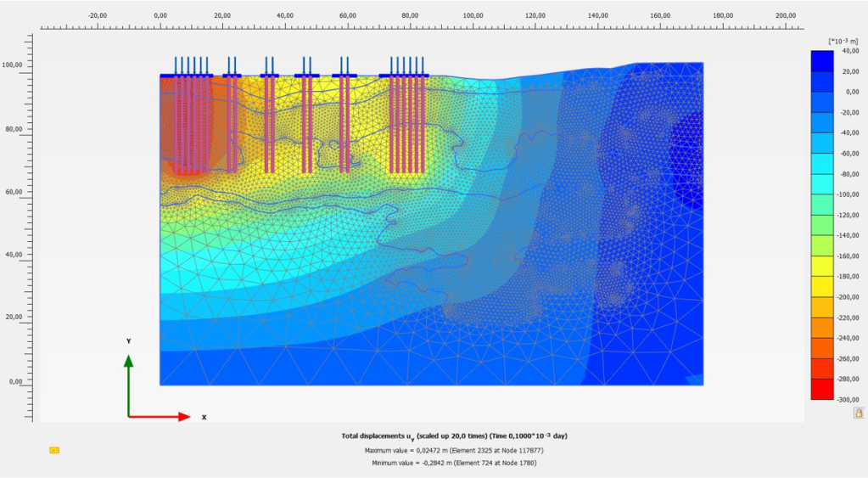
Task: Click the Minimum value info line
Action: 454,464
